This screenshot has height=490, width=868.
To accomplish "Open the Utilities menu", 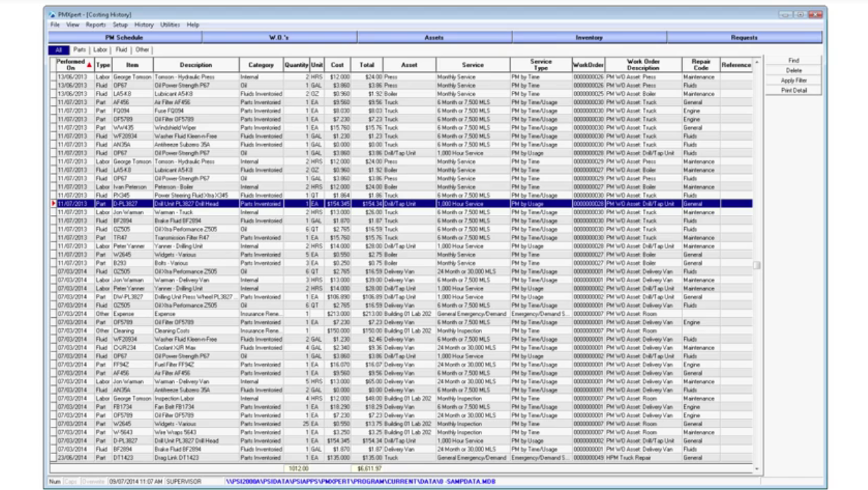I will pos(170,25).
